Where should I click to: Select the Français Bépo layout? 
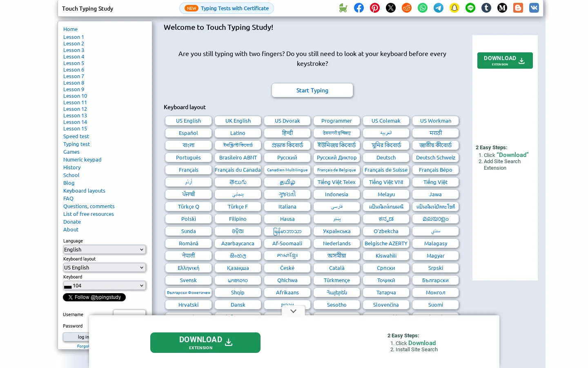pyautogui.click(x=435, y=170)
